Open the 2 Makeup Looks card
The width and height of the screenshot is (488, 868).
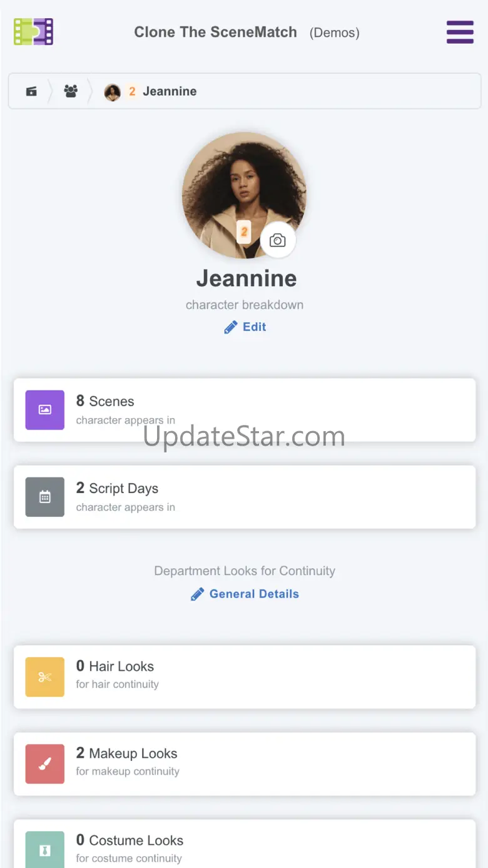[x=245, y=763]
